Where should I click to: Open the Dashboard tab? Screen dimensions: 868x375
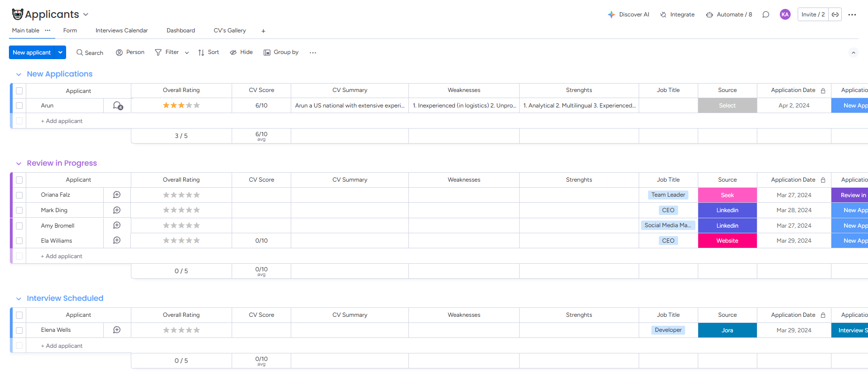click(x=181, y=31)
